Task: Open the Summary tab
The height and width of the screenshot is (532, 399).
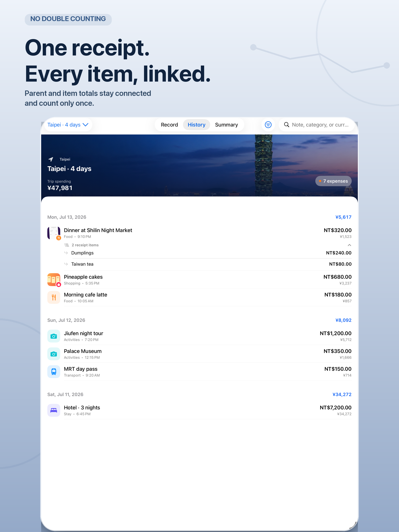Action: pos(226,124)
